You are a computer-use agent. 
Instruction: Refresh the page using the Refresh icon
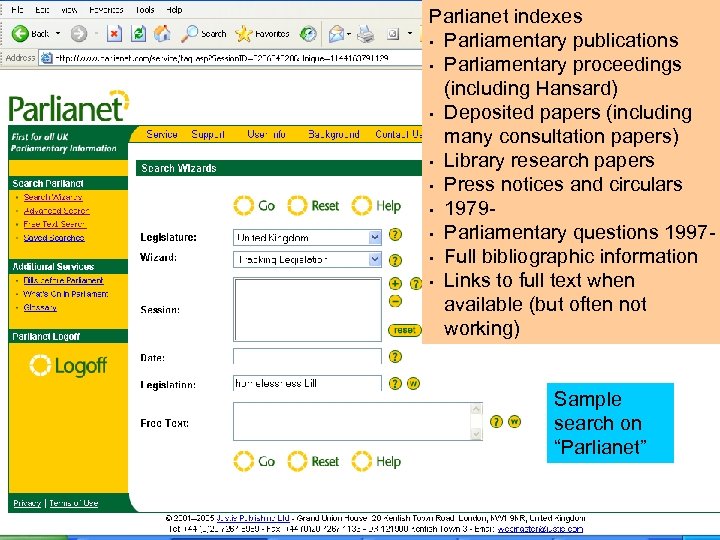[138, 34]
